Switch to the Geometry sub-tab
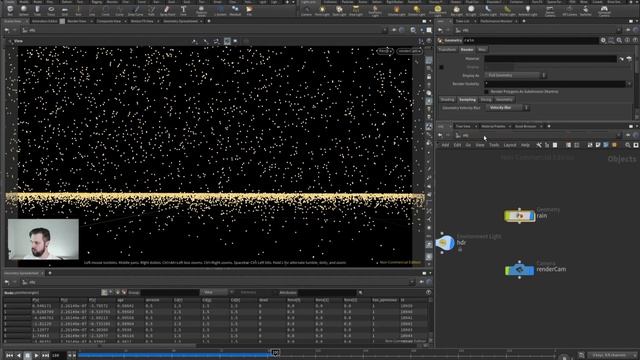640x360 pixels. pos(504,100)
